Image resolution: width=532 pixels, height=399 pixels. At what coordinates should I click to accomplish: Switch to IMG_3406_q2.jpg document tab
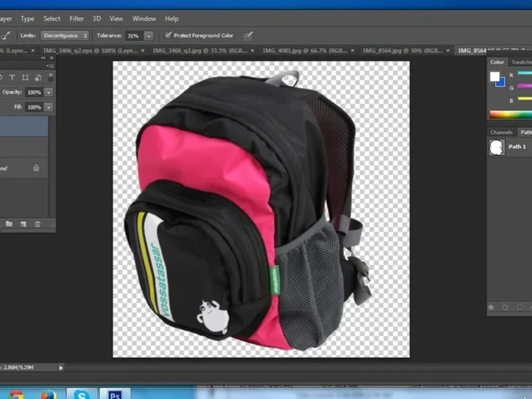[200, 51]
